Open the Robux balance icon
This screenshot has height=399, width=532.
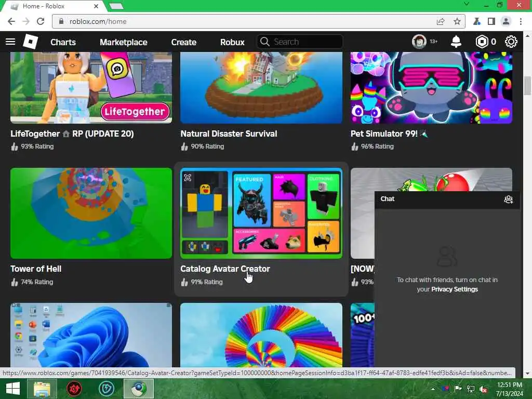tap(482, 42)
